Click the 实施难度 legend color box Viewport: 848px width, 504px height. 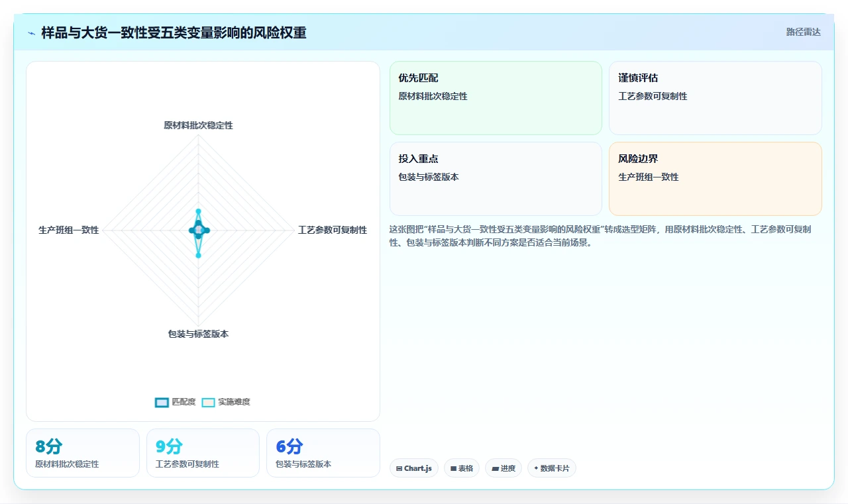pos(209,402)
